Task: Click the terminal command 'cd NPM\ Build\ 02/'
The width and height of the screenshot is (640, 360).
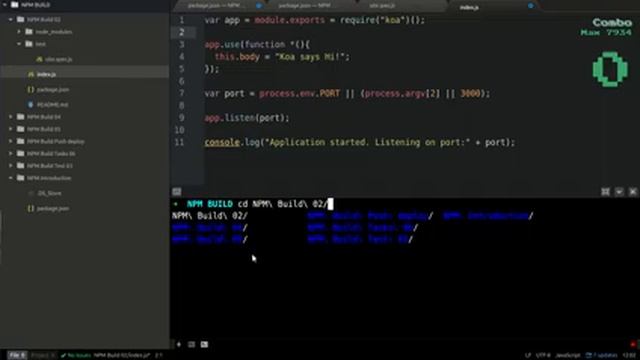Action: (x=282, y=204)
